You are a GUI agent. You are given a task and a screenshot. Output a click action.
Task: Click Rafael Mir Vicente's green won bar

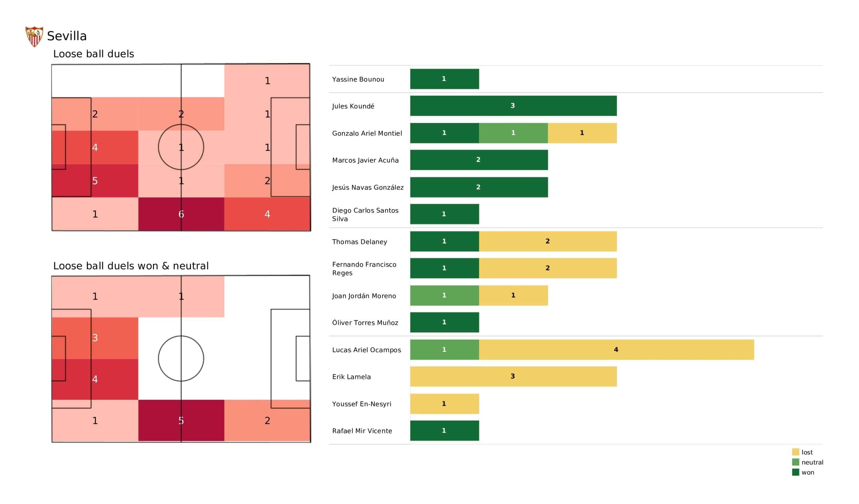click(x=444, y=430)
